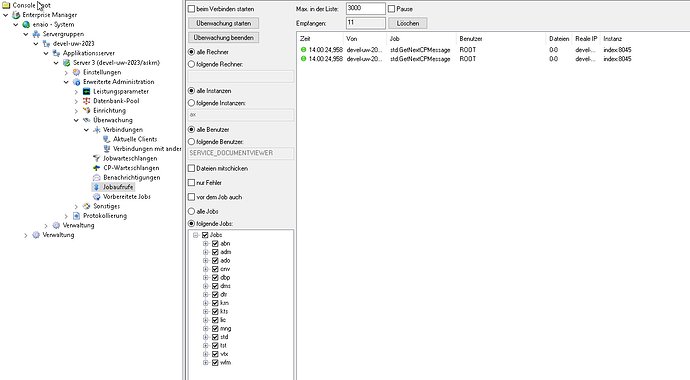Click the Verbindungen icon

pos(97,130)
